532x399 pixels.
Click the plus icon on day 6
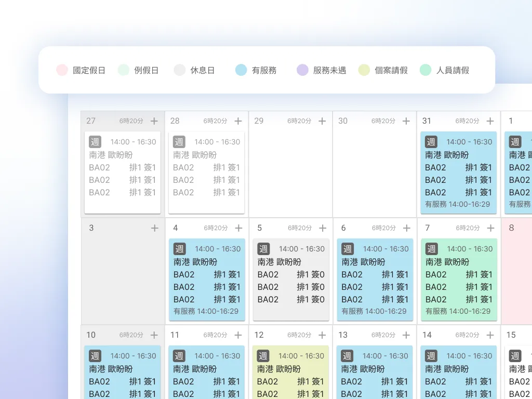point(407,228)
